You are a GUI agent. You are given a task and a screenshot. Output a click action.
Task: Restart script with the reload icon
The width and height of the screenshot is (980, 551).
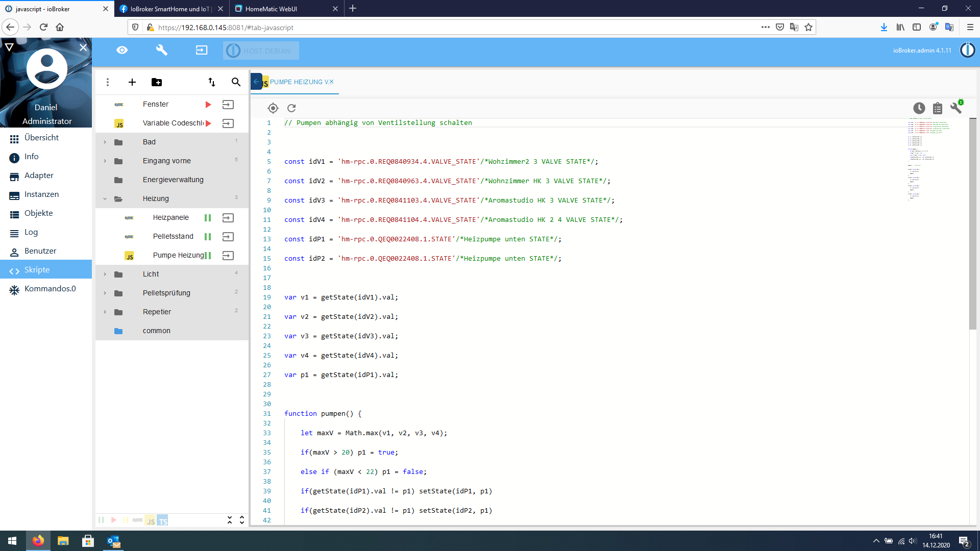291,108
